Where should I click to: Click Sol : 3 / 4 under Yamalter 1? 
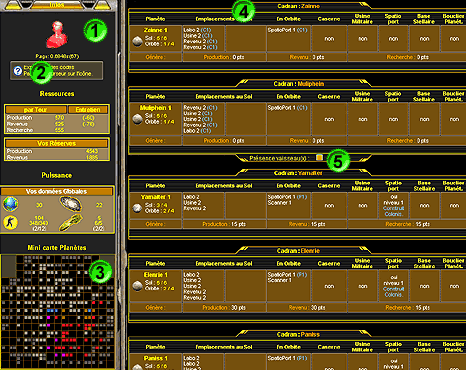pyautogui.click(x=156, y=205)
